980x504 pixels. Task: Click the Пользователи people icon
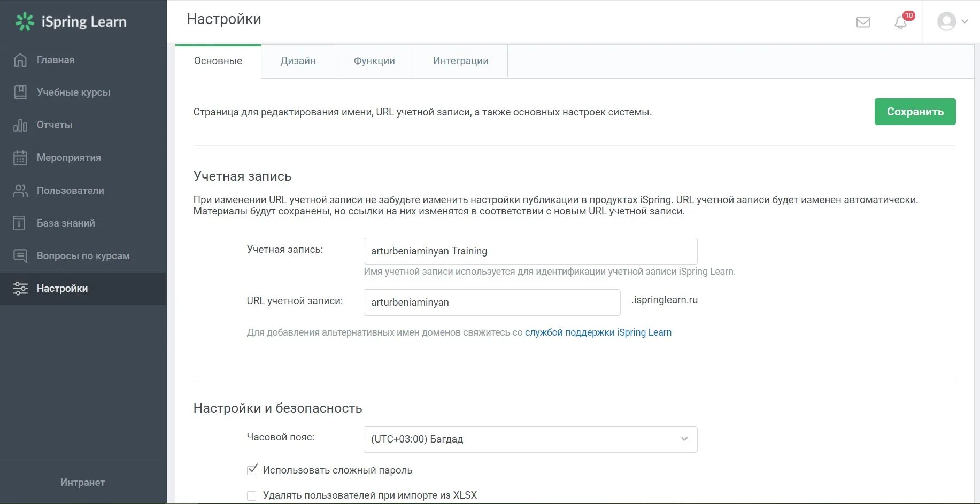20,191
